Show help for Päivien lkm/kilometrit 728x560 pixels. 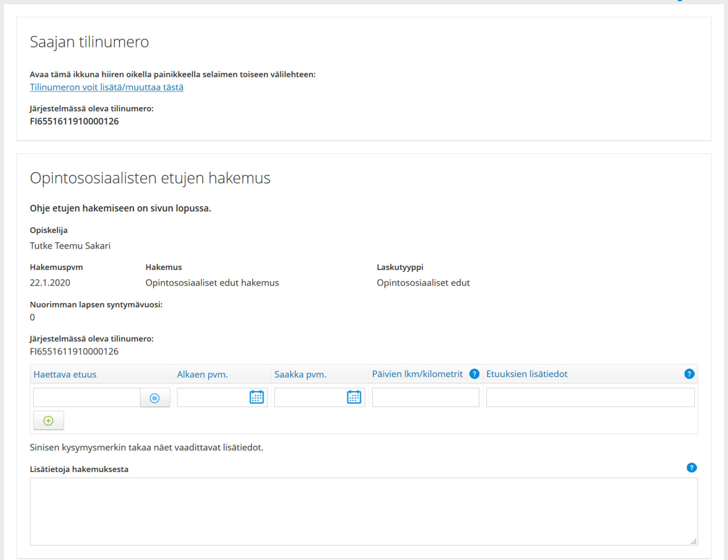pyautogui.click(x=474, y=374)
